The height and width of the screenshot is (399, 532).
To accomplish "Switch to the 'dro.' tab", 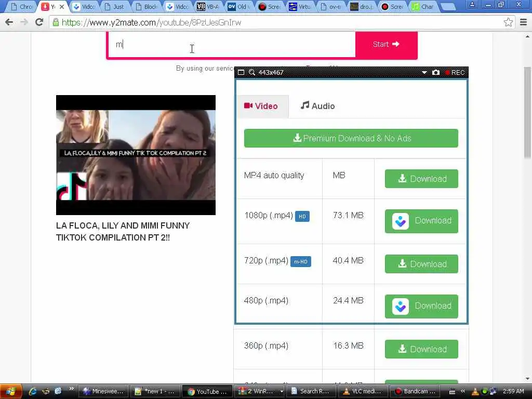I will click(x=362, y=6).
